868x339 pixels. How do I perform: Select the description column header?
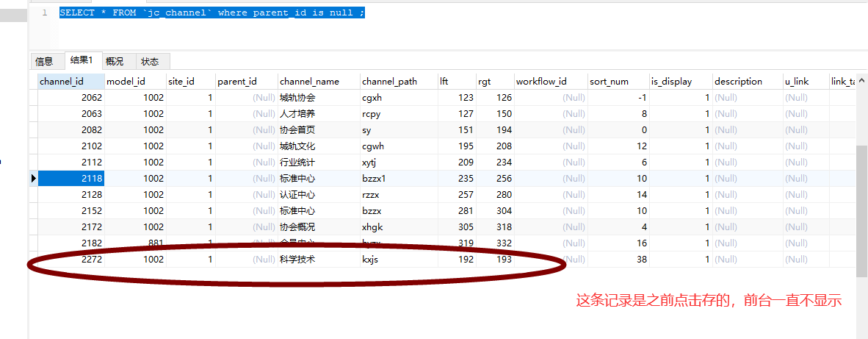click(x=748, y=82)
